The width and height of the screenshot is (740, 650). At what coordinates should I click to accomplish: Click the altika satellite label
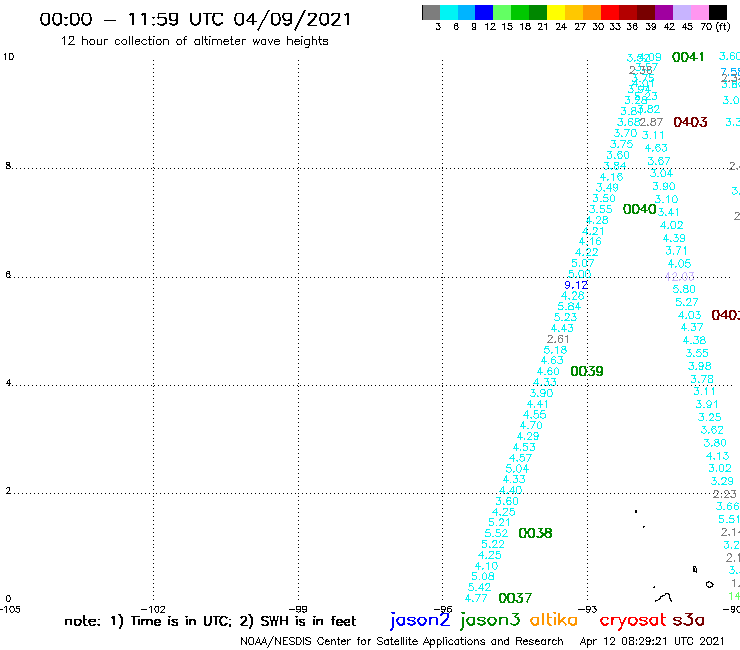[x=554, y=620]
